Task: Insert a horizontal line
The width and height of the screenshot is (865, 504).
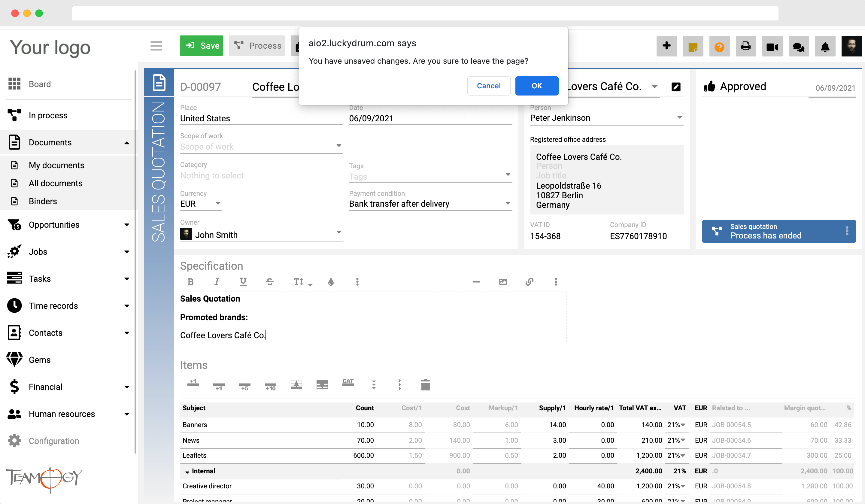Action: pos(476,281)
